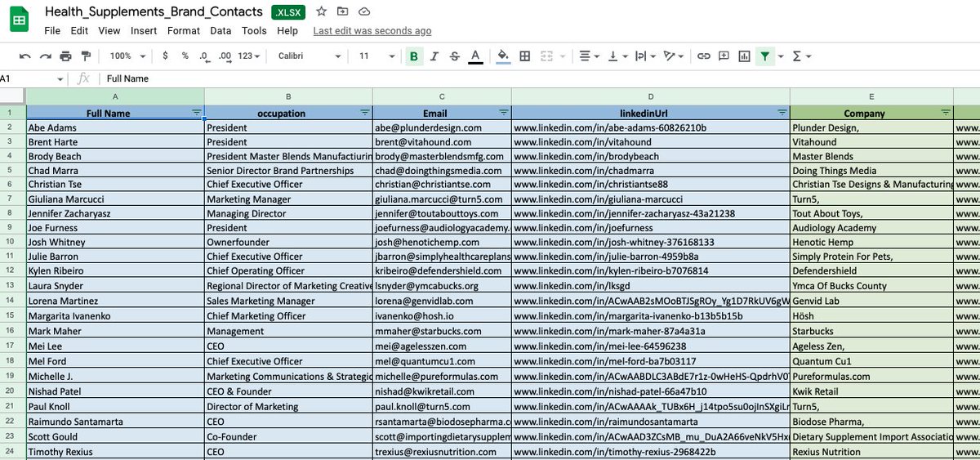
Task: Toggle Bold formatting
Action: pyautogui.click(x=414, y=56)
